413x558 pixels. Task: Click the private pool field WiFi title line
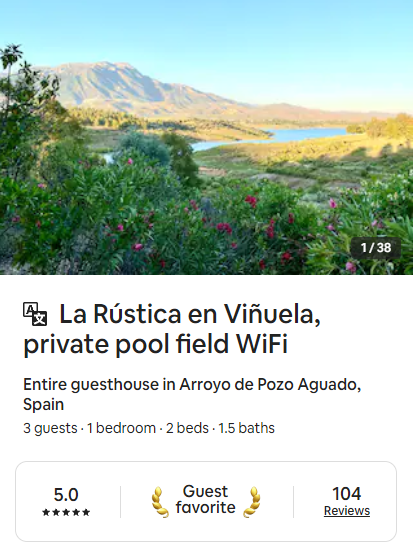pyautogui.click(x=155, y=344)
